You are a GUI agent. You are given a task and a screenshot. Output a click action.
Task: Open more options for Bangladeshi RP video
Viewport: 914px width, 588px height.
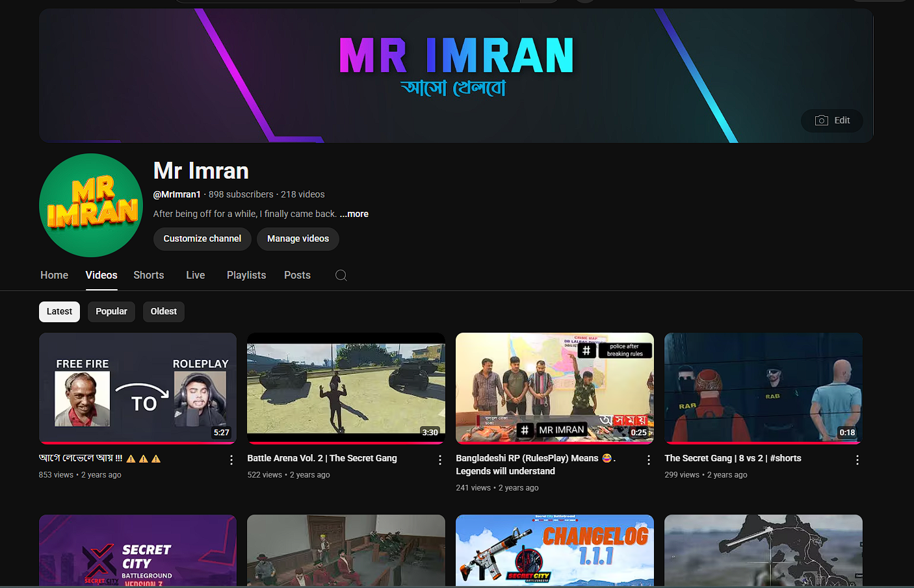[649, 460]
